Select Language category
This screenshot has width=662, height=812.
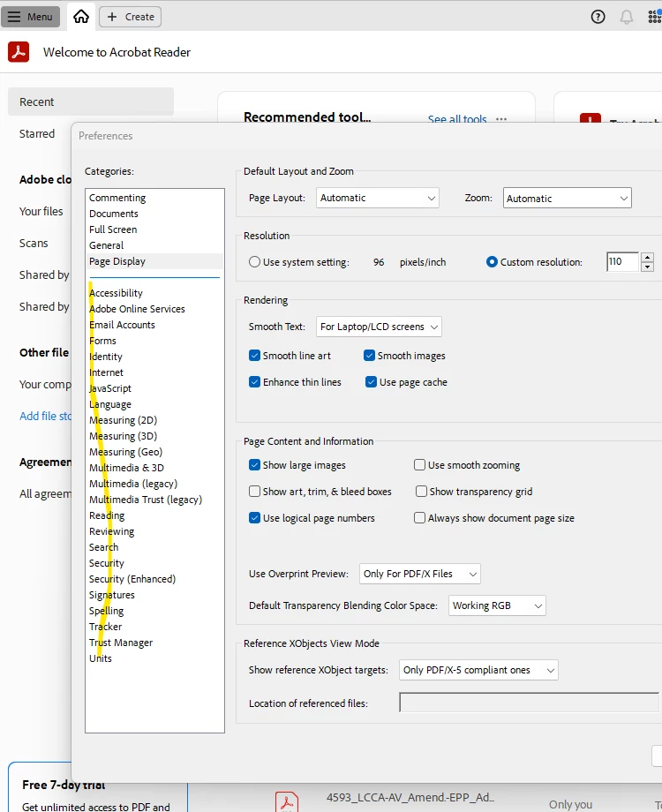coord(109,404)
